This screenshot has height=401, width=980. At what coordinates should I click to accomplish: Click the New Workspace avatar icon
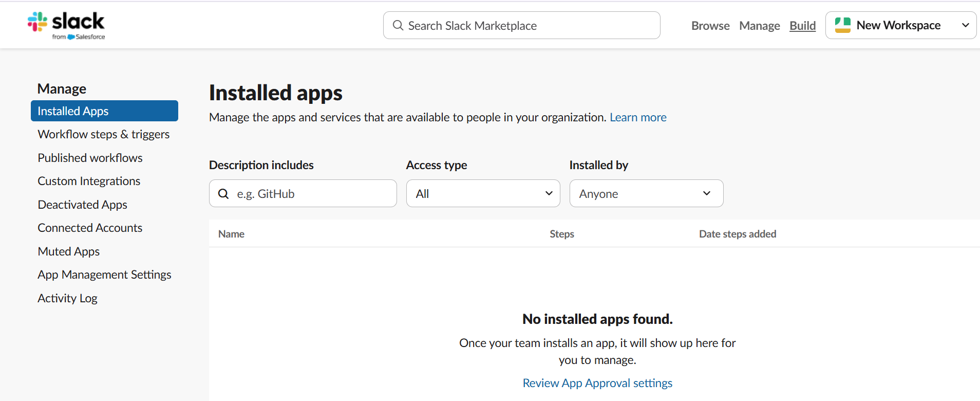pos(842,25)
